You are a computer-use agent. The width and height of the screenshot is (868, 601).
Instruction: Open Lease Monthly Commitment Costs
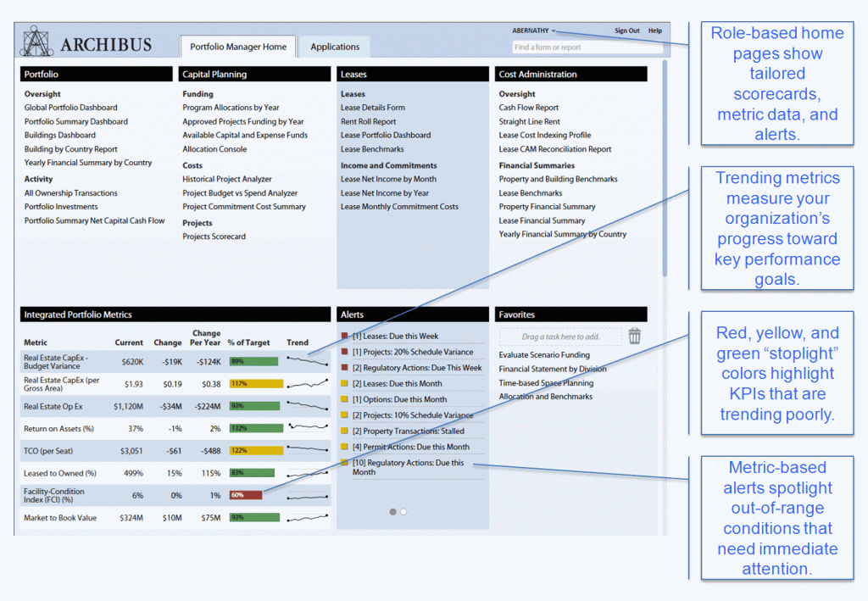point(399,207)
